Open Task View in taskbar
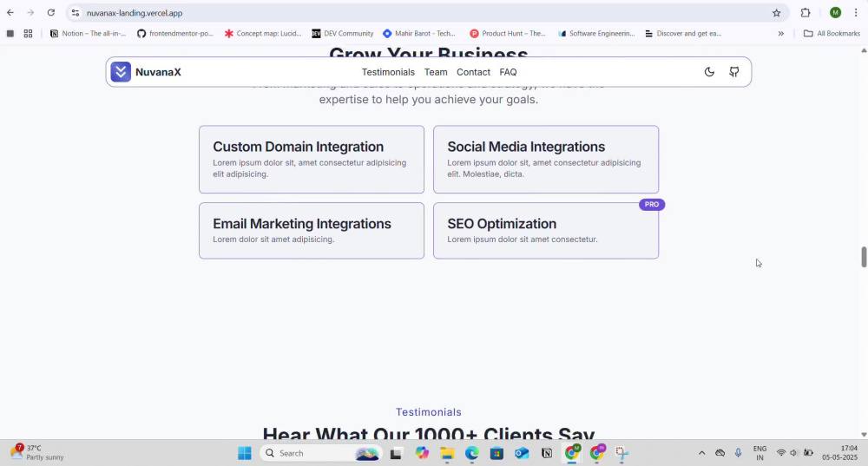 point(396,453)
